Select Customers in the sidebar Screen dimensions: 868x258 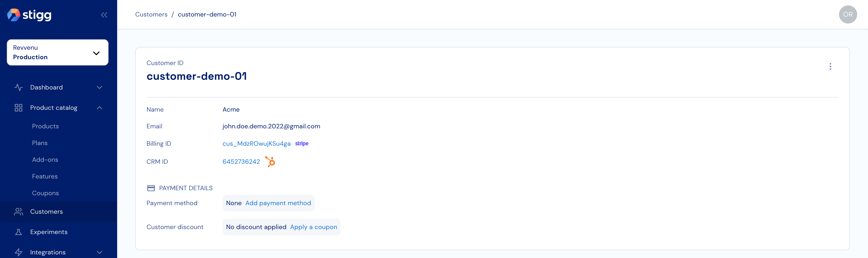click(x=47, y=211)
